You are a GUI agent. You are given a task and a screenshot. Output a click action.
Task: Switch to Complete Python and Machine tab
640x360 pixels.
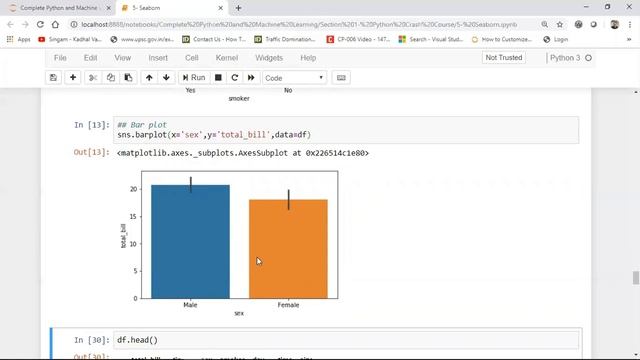(x=59, y=8)
